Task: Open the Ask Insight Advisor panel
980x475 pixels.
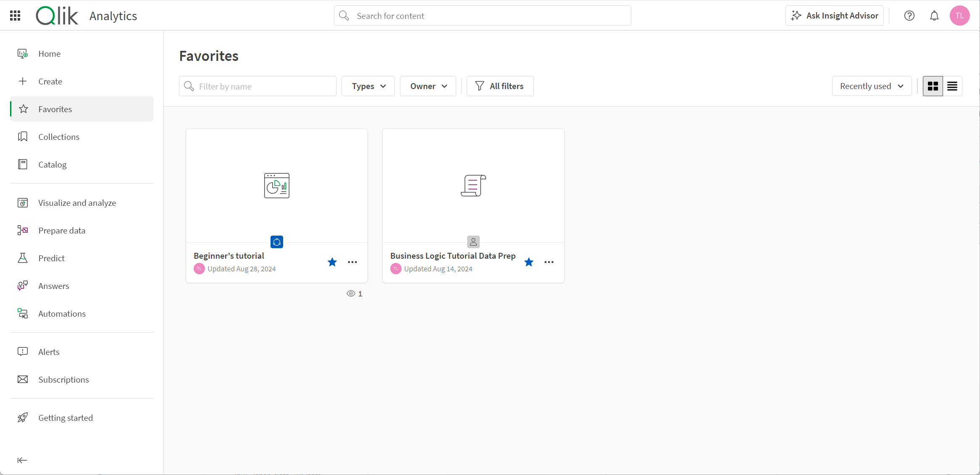Action: 836,16
